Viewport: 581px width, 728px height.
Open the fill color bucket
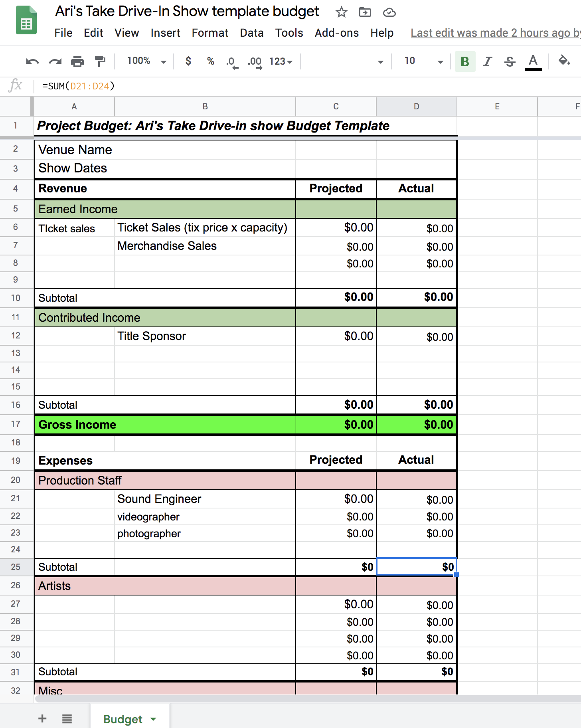click(564, 61)
